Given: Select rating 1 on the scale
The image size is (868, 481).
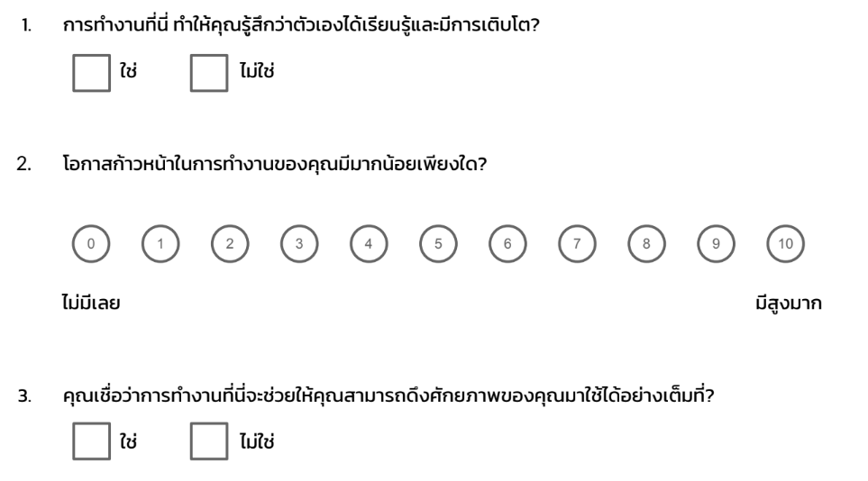Looking at the screenshot, I should tap(160, 243).
